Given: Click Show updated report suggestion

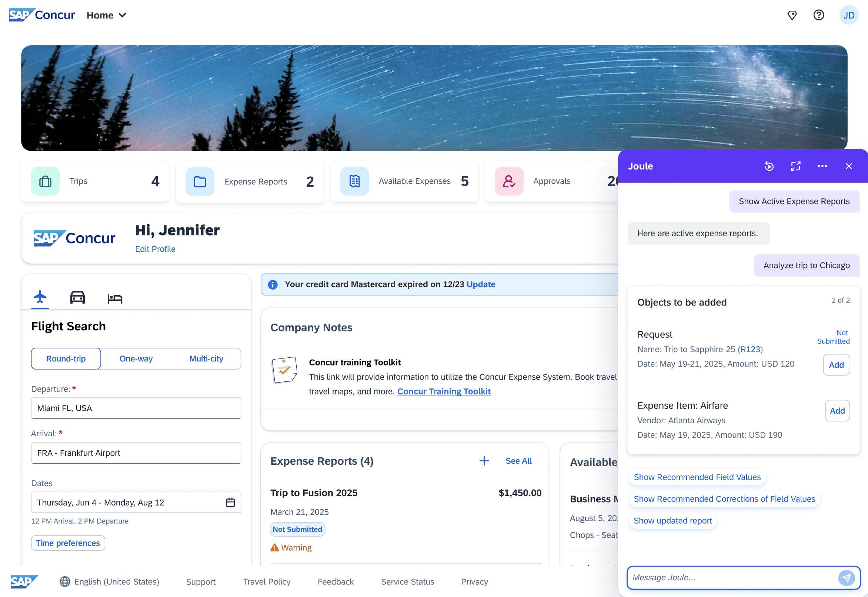Looking at the screenshot, I should (672, 521).
